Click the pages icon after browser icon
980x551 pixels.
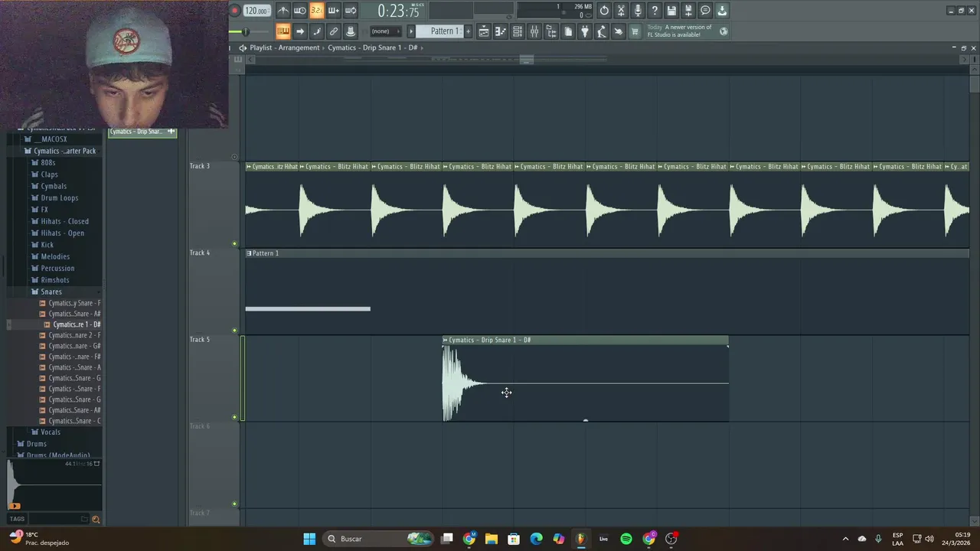568,31
